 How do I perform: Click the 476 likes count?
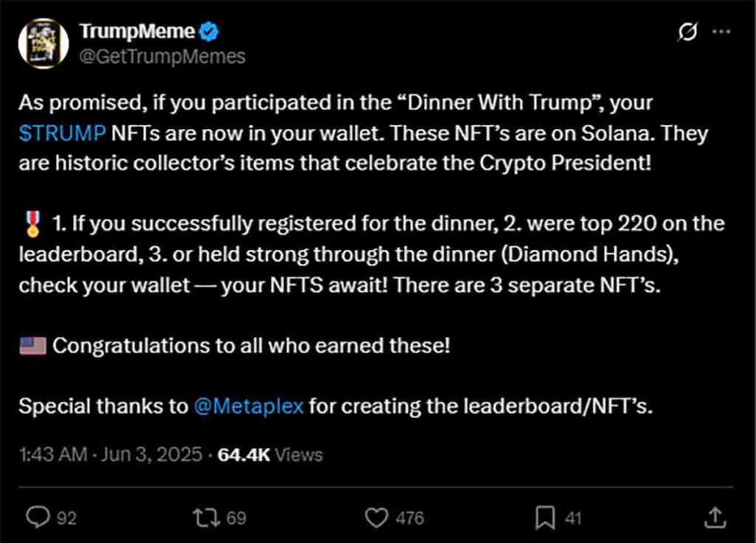point(410,519)
